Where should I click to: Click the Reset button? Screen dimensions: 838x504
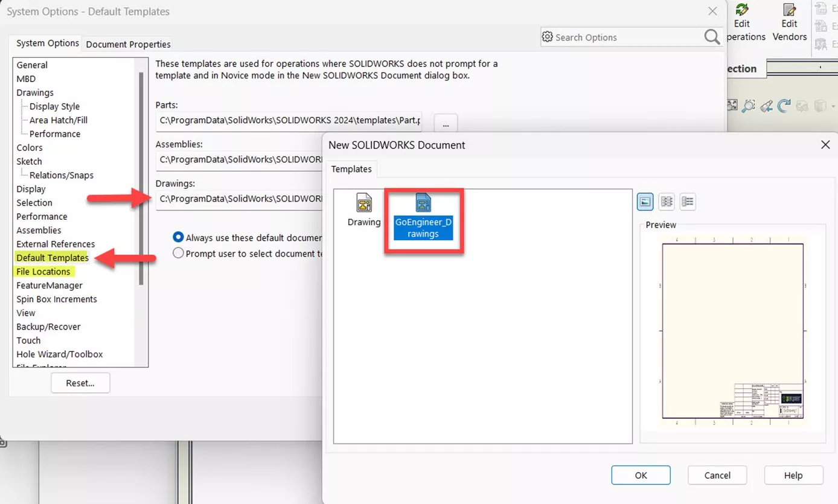point(80,383)
